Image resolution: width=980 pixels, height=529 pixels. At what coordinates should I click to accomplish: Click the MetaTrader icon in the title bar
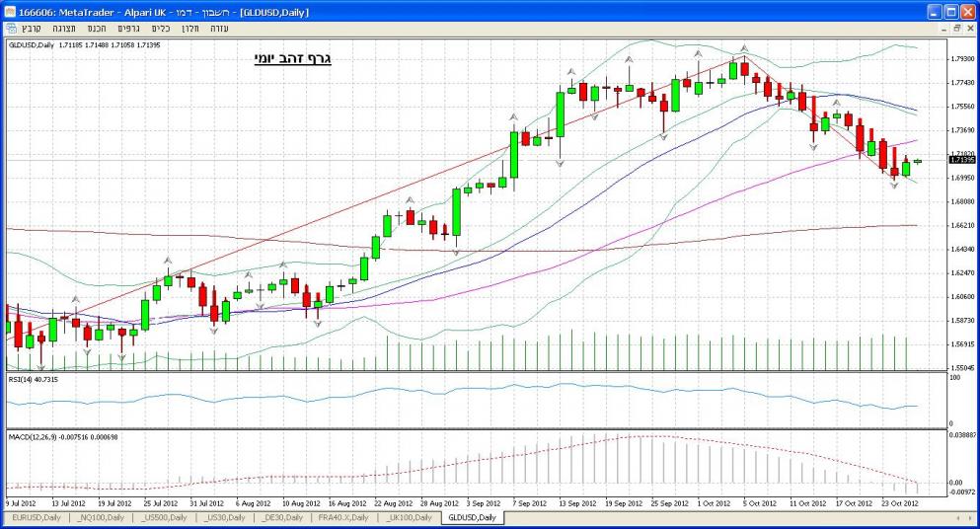11,10
